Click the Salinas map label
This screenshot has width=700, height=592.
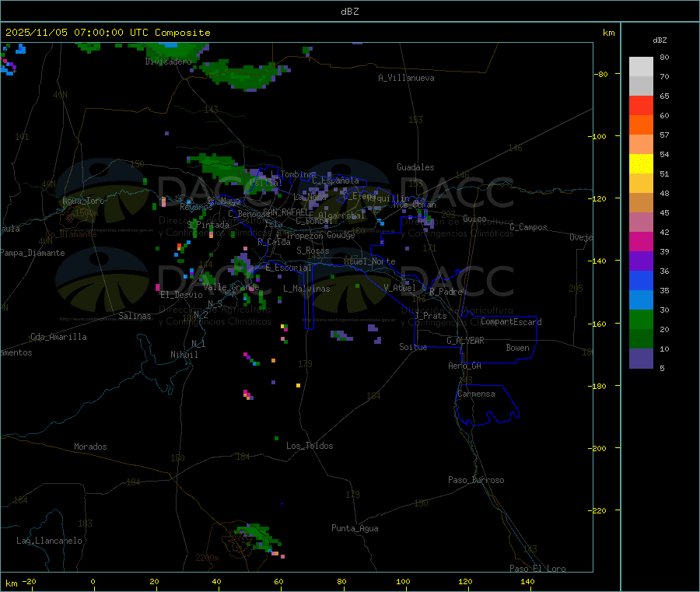(135, 316)
